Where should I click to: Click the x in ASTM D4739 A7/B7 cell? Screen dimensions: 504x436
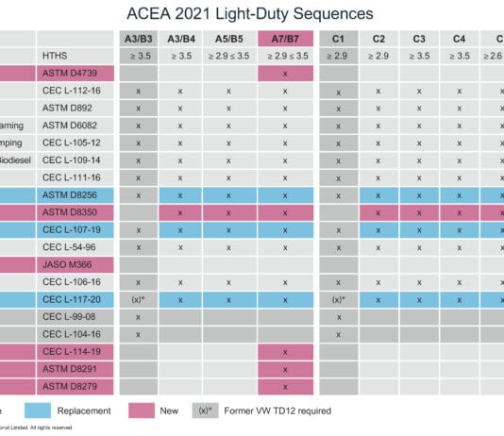tap(285, 74)
